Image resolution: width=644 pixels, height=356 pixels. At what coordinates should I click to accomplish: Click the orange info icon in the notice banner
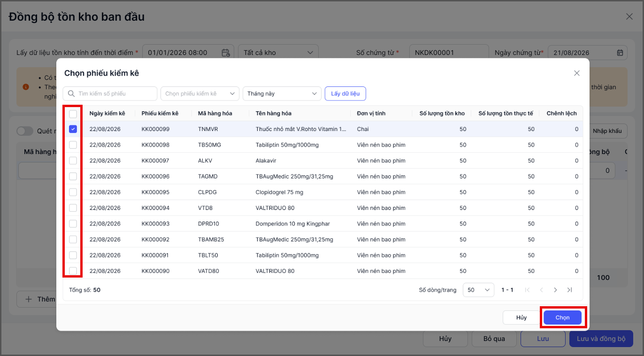(26, 87)
